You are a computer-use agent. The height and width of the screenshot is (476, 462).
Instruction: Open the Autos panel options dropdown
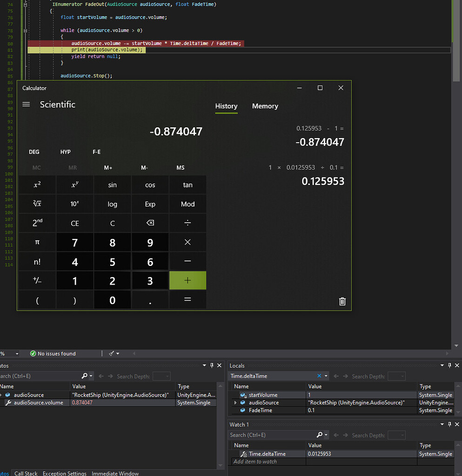(x=204, y=365)
